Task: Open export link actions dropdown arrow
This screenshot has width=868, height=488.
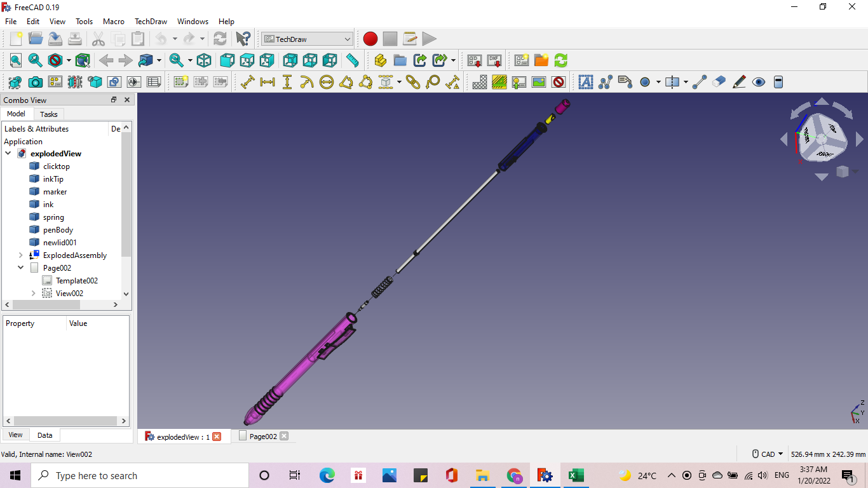Action: pyautogui.click(x=454, y=60)
